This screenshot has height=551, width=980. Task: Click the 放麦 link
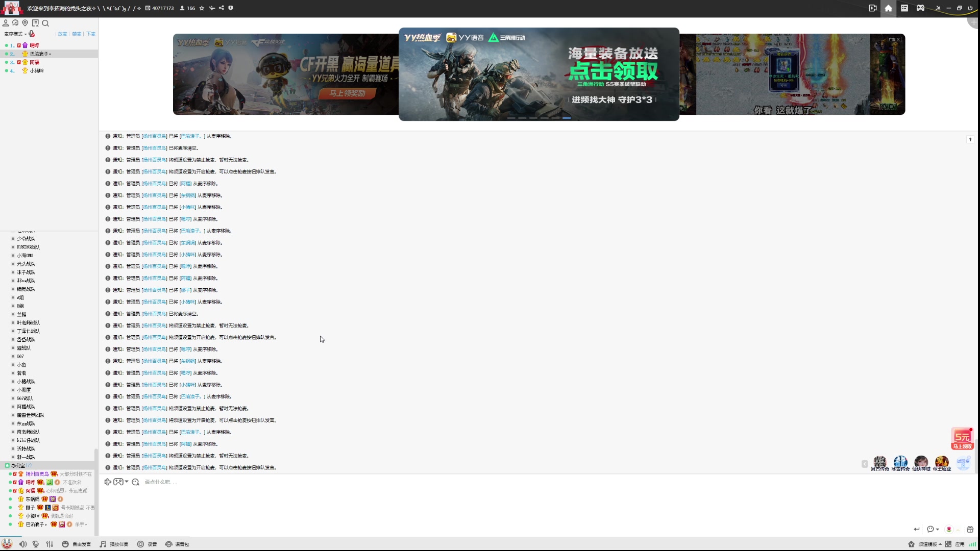pyautogui.click(x=62, y=34)
